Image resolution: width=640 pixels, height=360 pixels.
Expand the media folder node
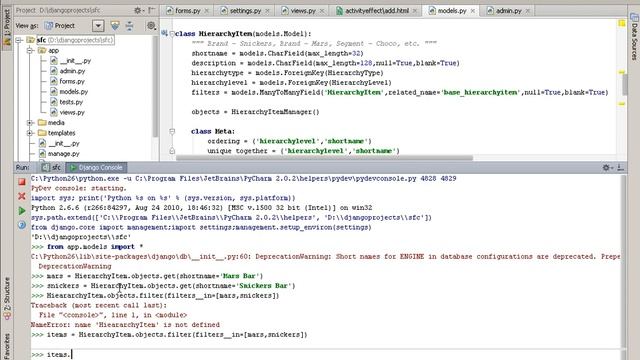tap(30, 123)
